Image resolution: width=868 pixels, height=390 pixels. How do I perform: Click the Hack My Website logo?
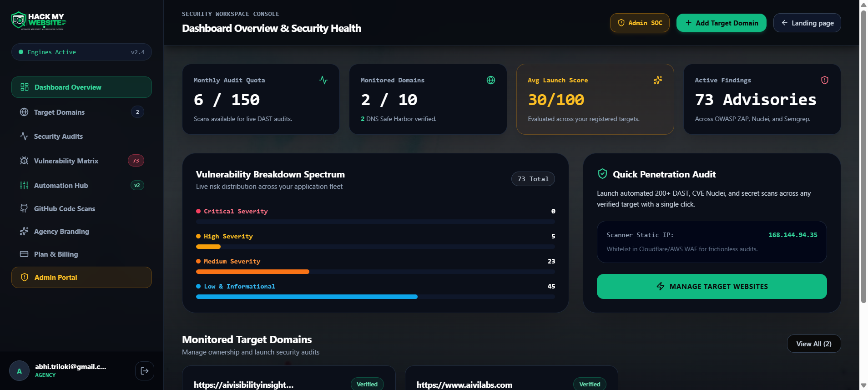pyautogui.click(x=39, y=20)
